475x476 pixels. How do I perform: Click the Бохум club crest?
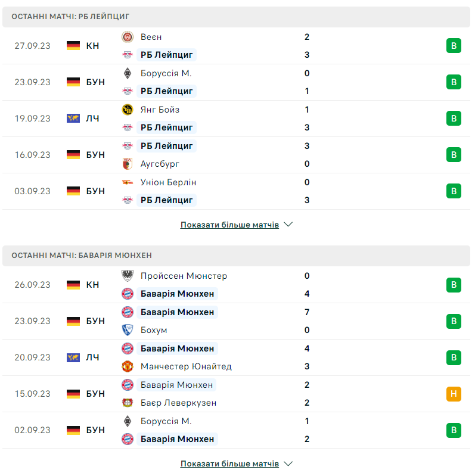[127, 330]
